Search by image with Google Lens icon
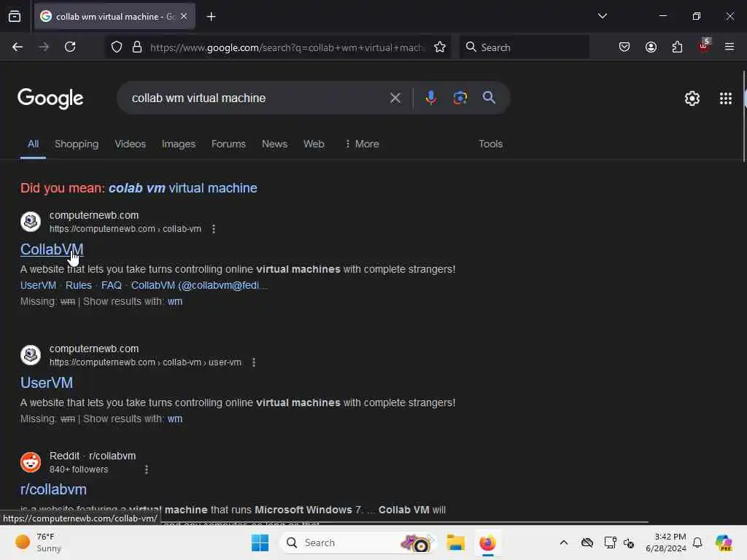The image size is (747, 560). (x=460, y=98)
